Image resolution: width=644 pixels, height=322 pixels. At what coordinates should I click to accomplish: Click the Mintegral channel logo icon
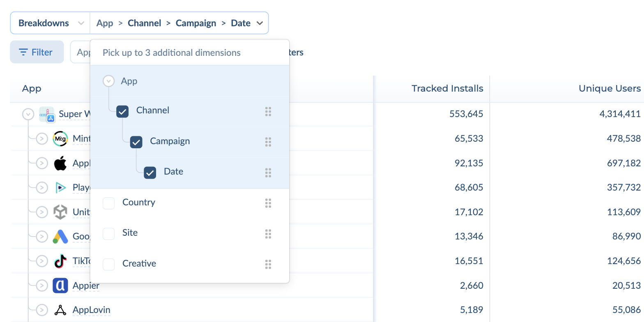point(60,139)
